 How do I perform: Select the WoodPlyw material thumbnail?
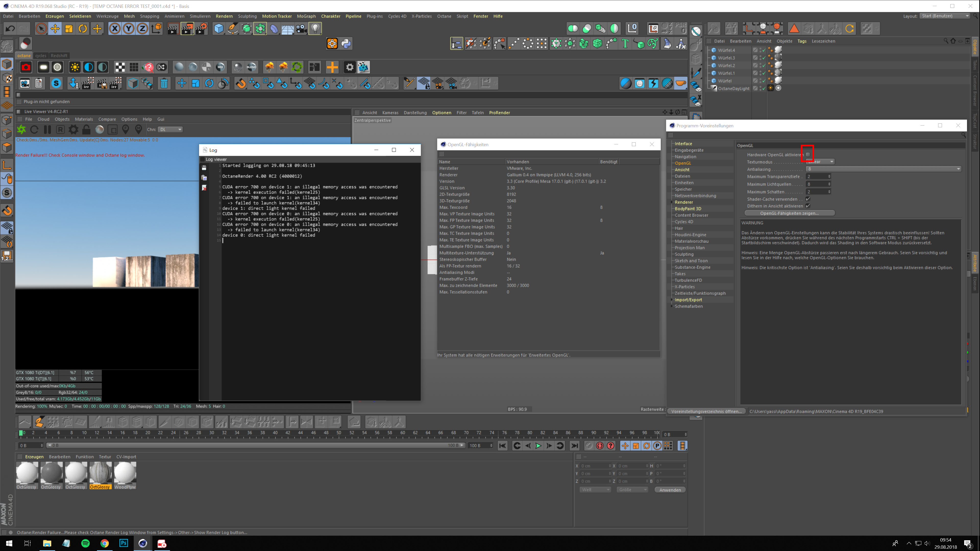[125, 473]
